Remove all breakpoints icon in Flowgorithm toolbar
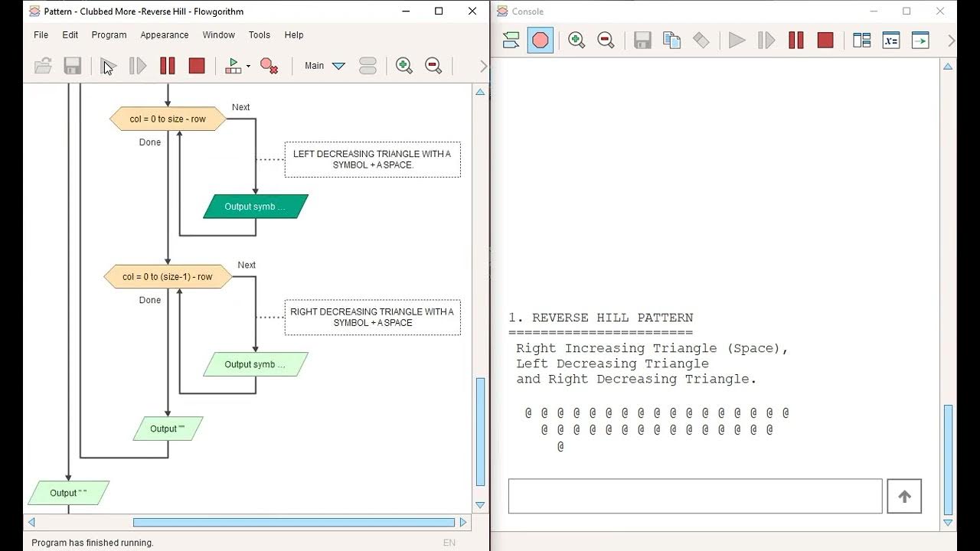This screenshot has width=980, height=551. tap(269, 66)
